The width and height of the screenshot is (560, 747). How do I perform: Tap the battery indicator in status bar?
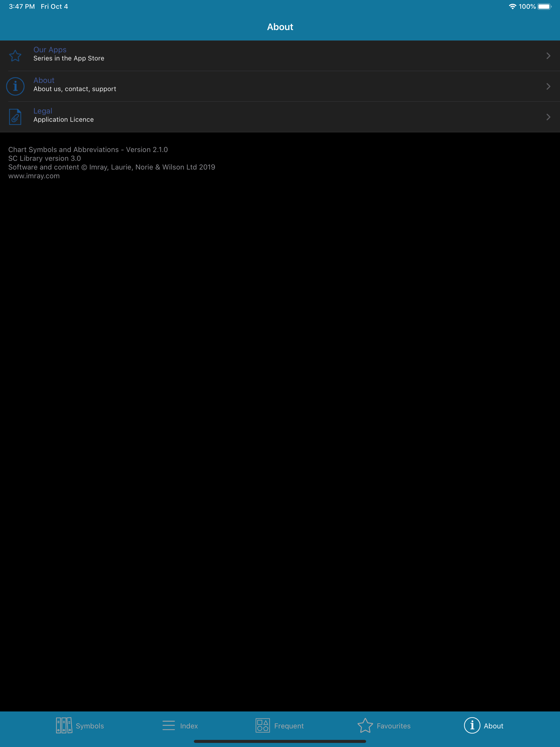point(544,6)
